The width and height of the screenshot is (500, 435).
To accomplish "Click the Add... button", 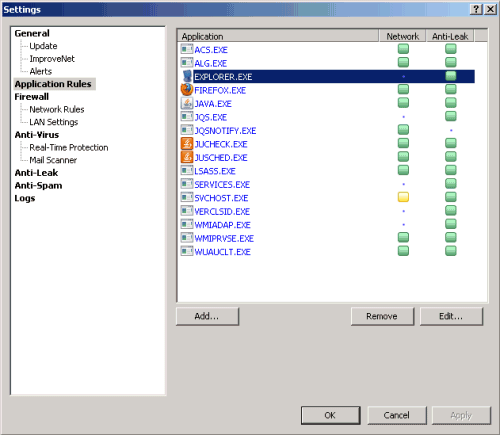I will 207,316.
